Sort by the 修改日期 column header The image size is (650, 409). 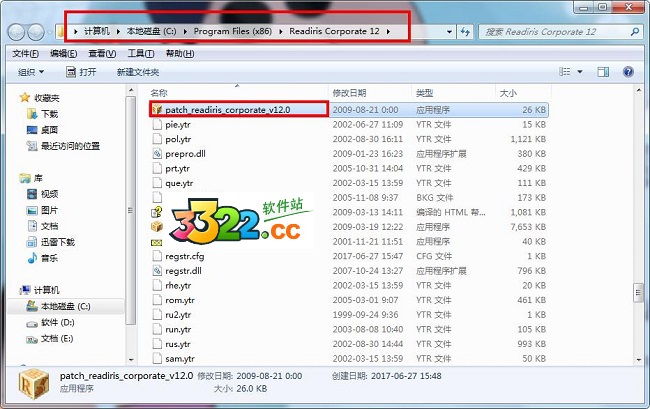click(370, 93)
